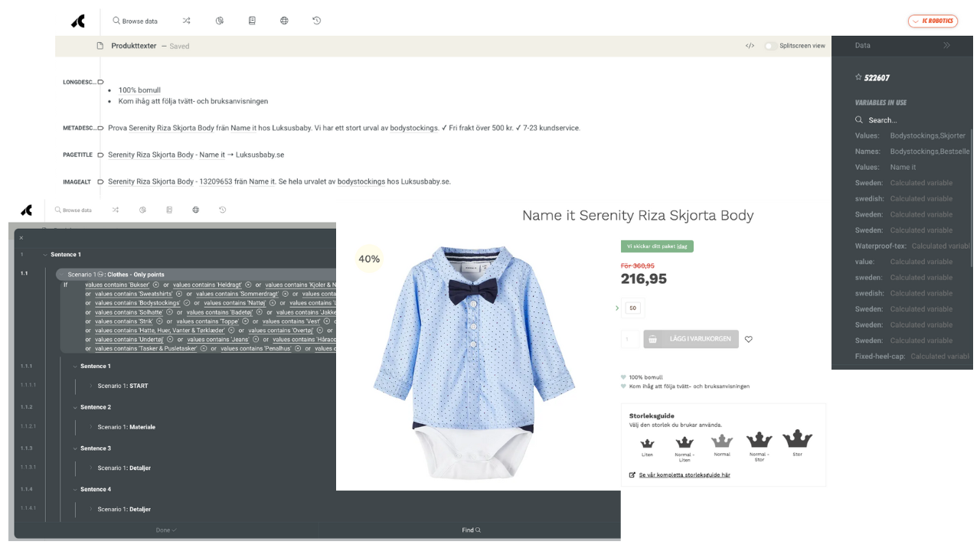
Task: Click the pie chart icon in lower-left window
Action: (x=142, y=210)
